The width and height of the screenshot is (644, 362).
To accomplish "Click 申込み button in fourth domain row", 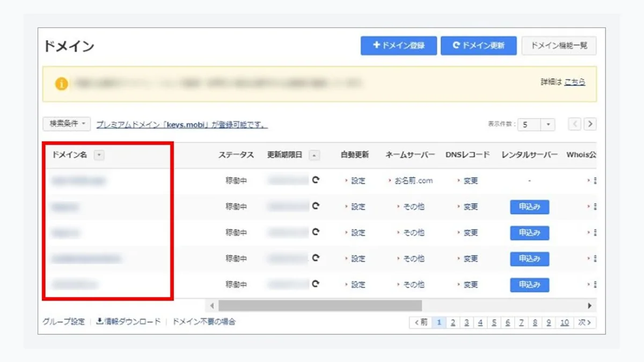I will pyautogui.click(x=530, y=258).
